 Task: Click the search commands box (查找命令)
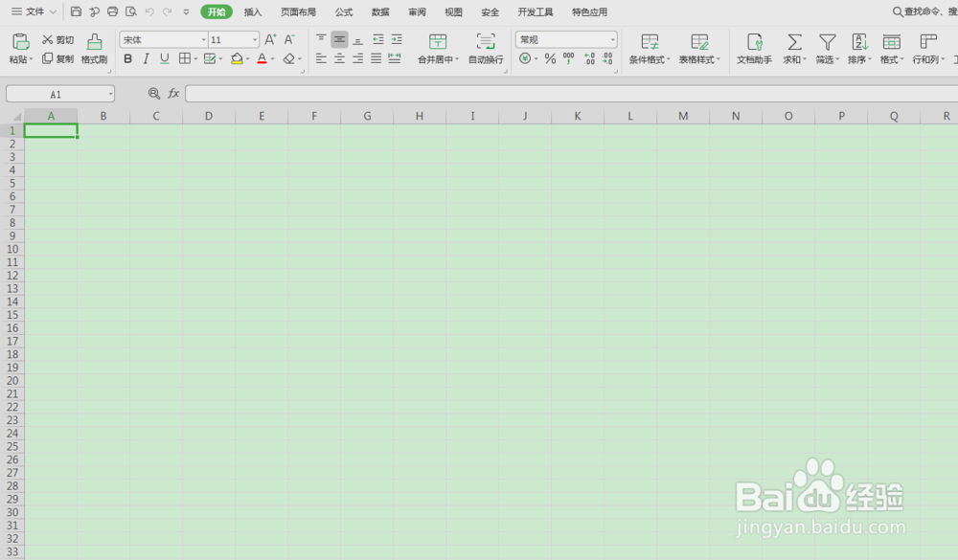[925, 11]
